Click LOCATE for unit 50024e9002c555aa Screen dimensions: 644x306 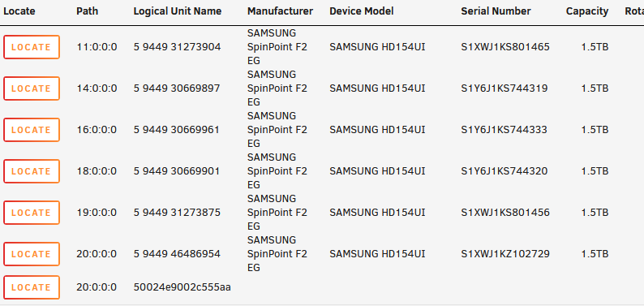(x=32, y=287)
